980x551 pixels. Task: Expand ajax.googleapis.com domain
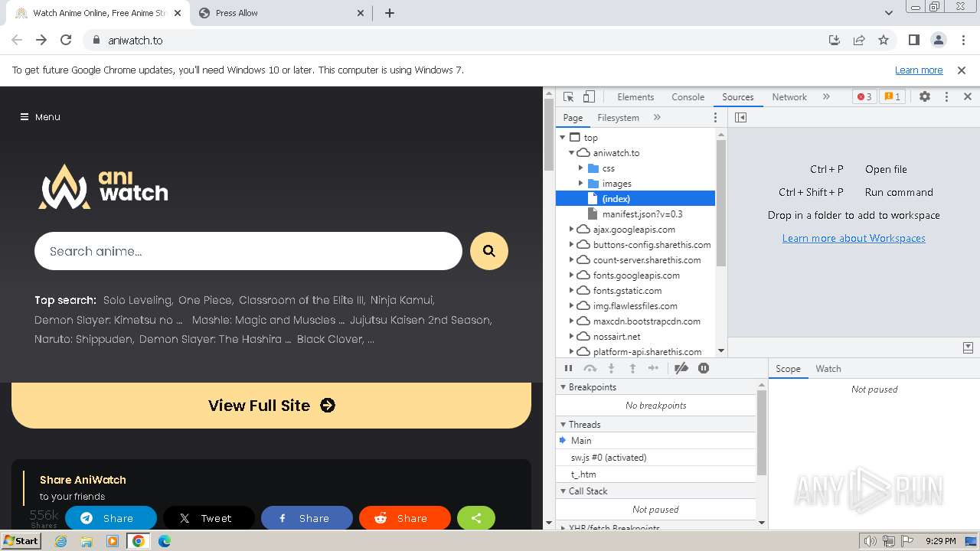pyautogui.click(x=572, y=230)
